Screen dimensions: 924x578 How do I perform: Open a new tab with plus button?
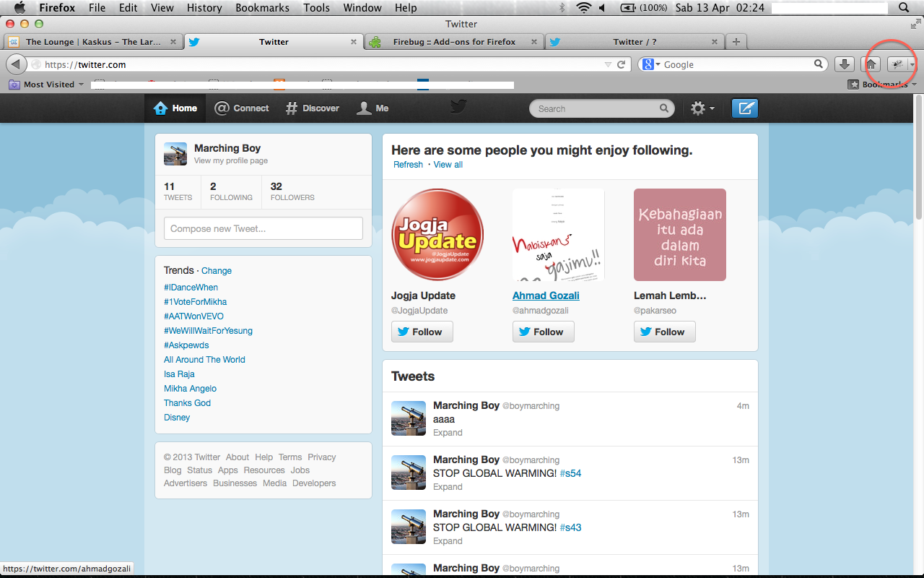(736, 42)
